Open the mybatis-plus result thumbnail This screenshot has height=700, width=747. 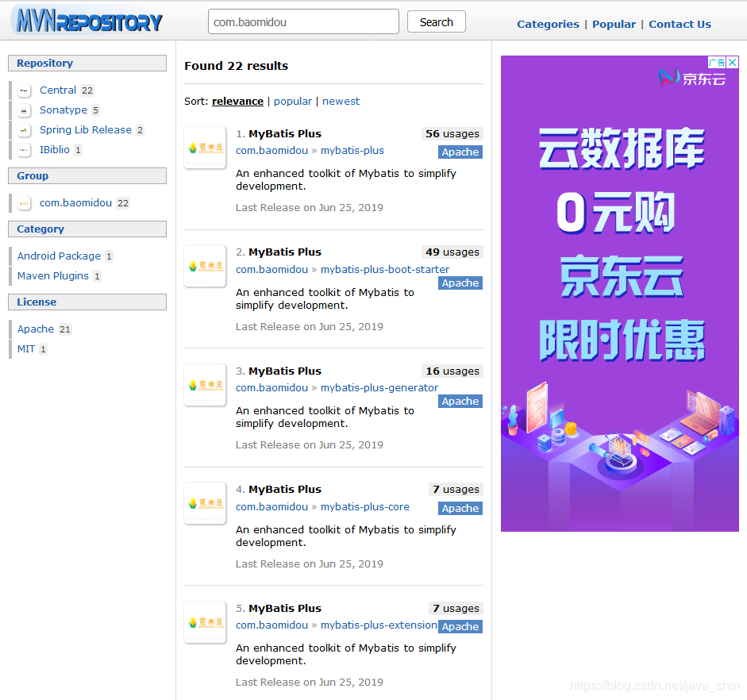click(206, 148)
